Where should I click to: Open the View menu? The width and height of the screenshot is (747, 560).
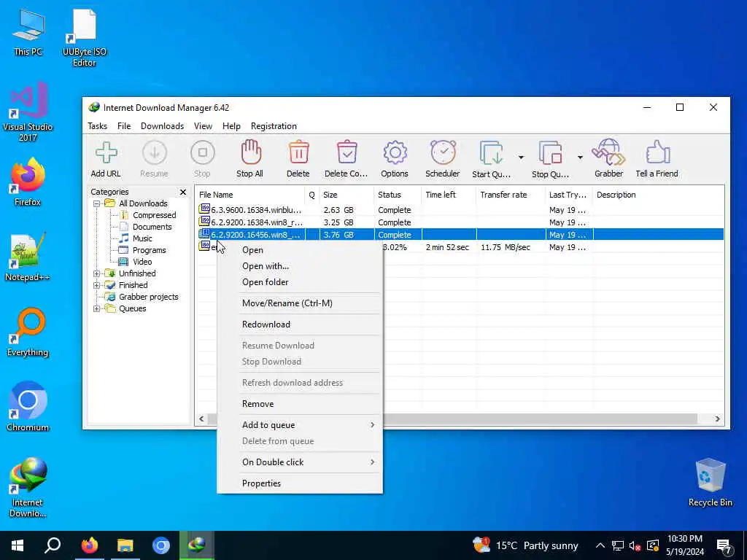(x=203, y=126)
